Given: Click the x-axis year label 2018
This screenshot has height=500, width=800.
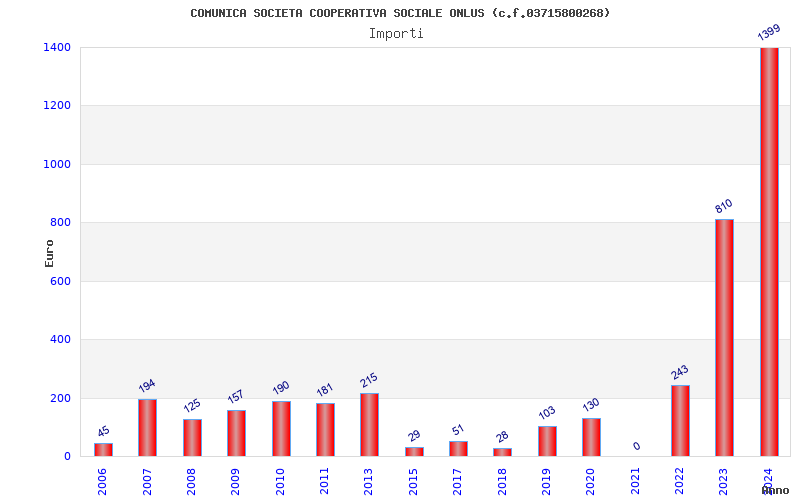Looking at the screenshot, I should 502,482.
